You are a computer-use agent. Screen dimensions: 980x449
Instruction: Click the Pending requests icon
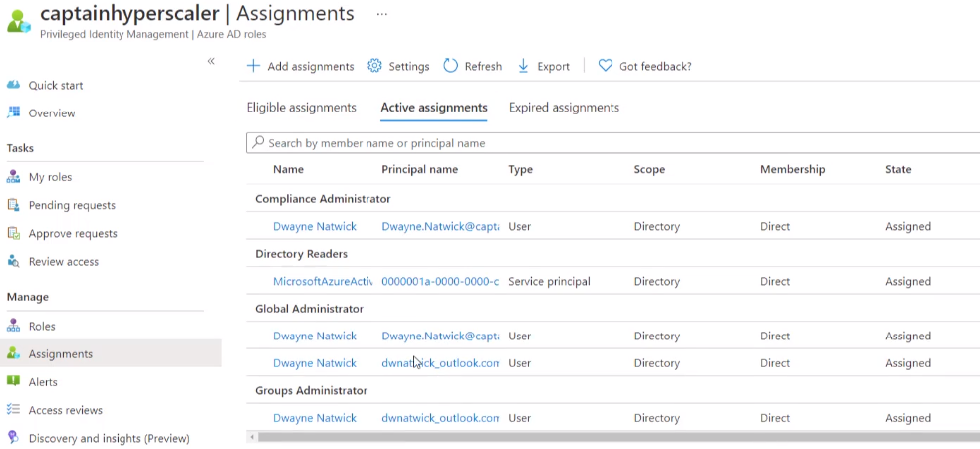pyautogui.click(x=13, y=205)
